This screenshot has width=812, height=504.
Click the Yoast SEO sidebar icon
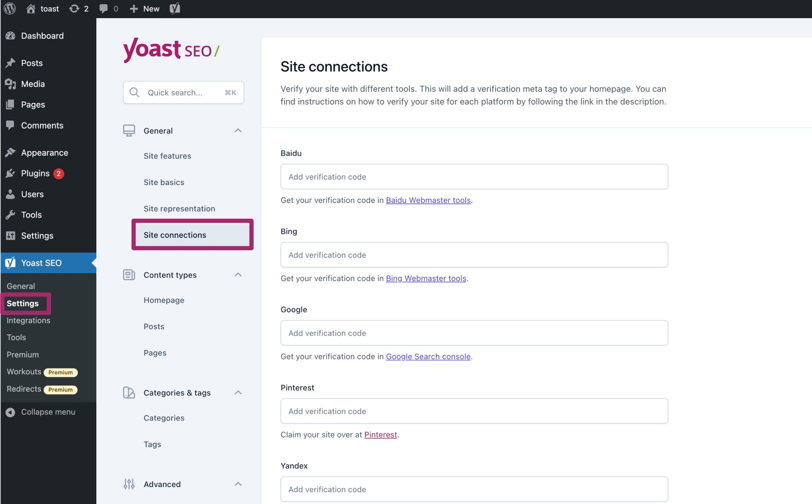click(11, 263)
